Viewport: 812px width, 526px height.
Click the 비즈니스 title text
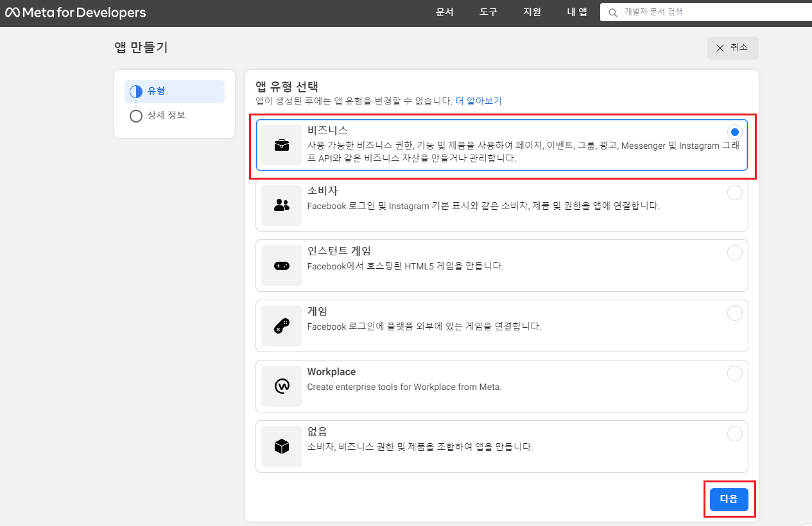327,130
